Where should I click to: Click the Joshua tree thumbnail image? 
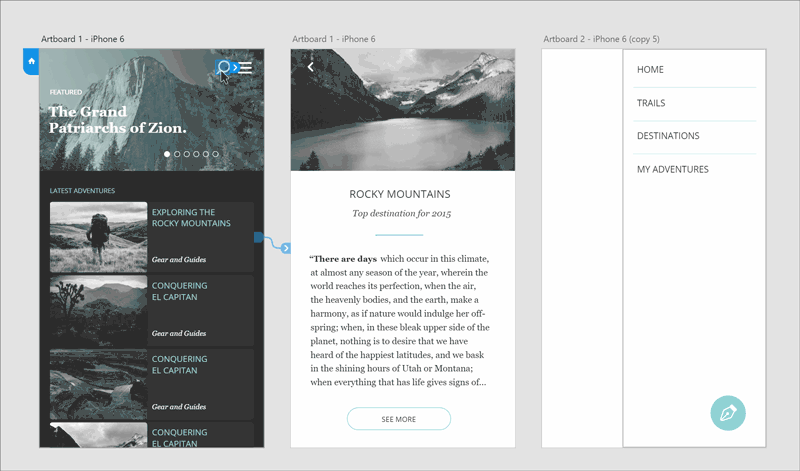[98, 311]
